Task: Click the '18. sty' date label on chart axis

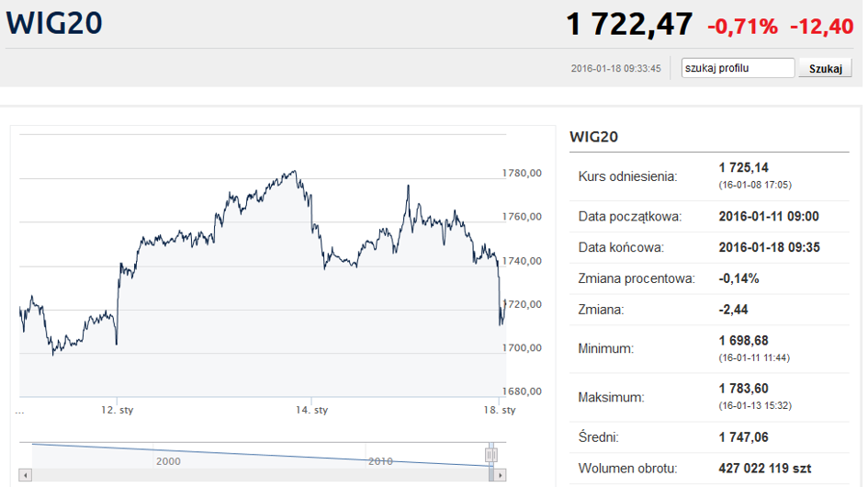Action: point(500,410)
